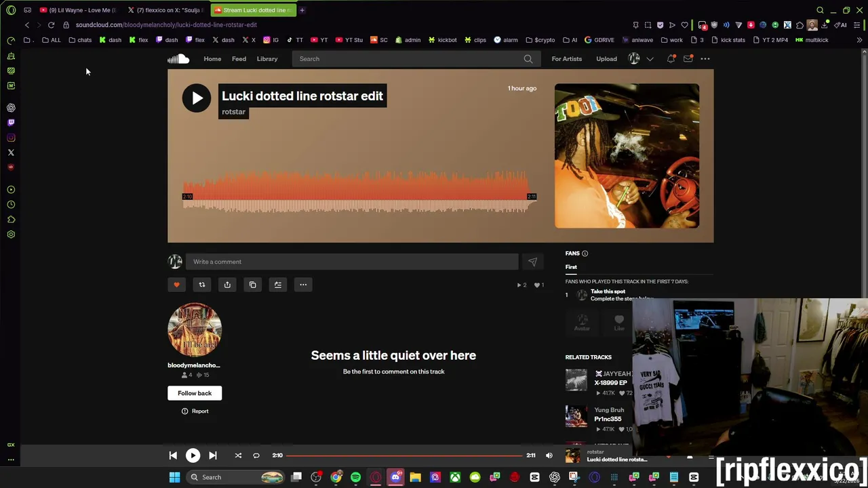Image resolution: width=868 pixels, height=488 pixels.
Task: Open the $crypto bookmark folder
Action: click(x=540, y=40)
